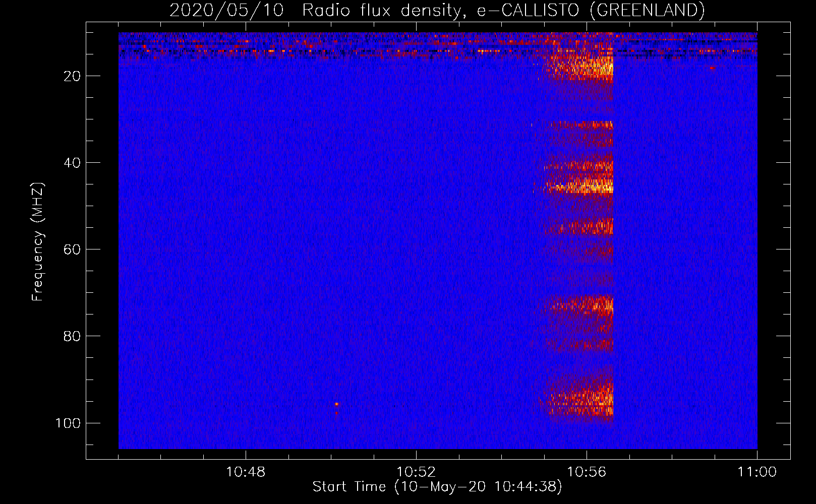The image size is (816, 504).
Task: Click the 11:00 time tick label
Action: coord(757,472)
